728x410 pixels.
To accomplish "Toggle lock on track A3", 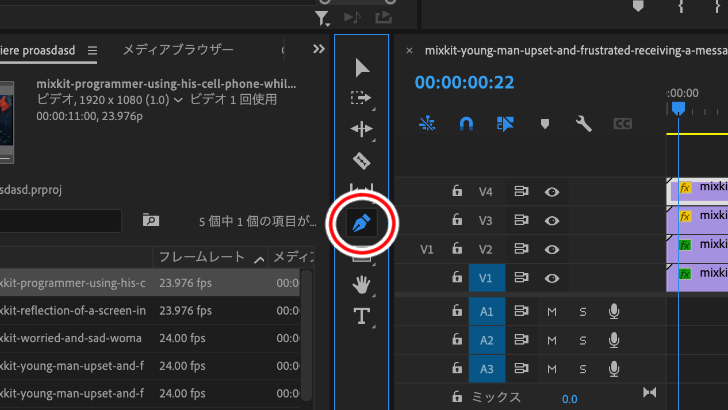I will tap(457, 368).
